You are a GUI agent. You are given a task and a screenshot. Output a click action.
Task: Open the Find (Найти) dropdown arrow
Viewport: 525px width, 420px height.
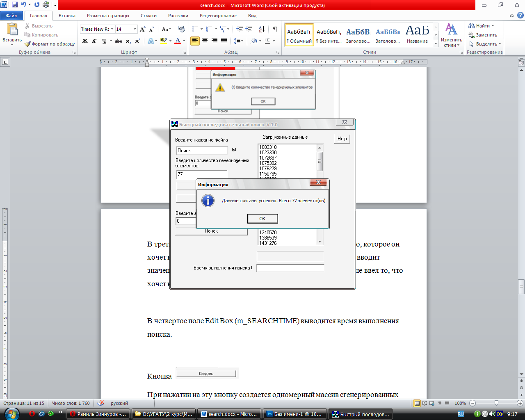coord(493,26)
